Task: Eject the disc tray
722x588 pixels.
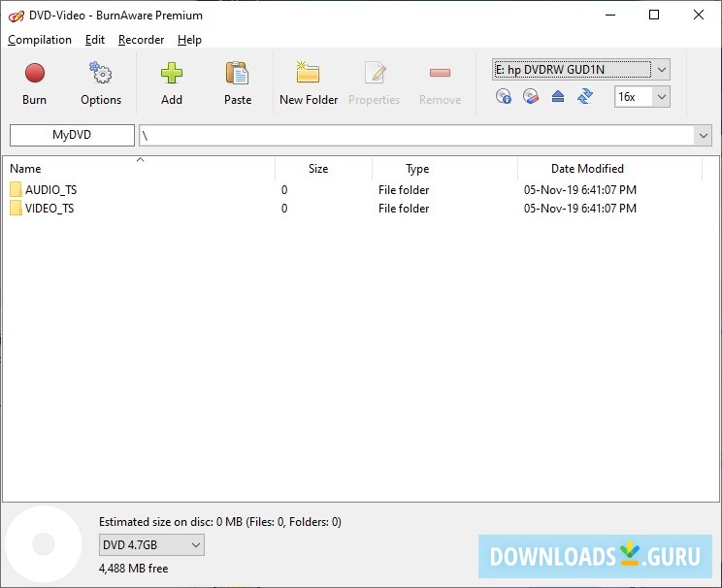Action: point(558,97)
